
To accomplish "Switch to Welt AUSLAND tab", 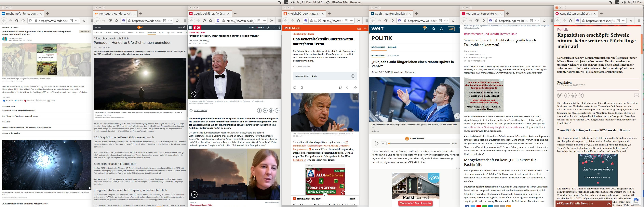I will point(392,47).
